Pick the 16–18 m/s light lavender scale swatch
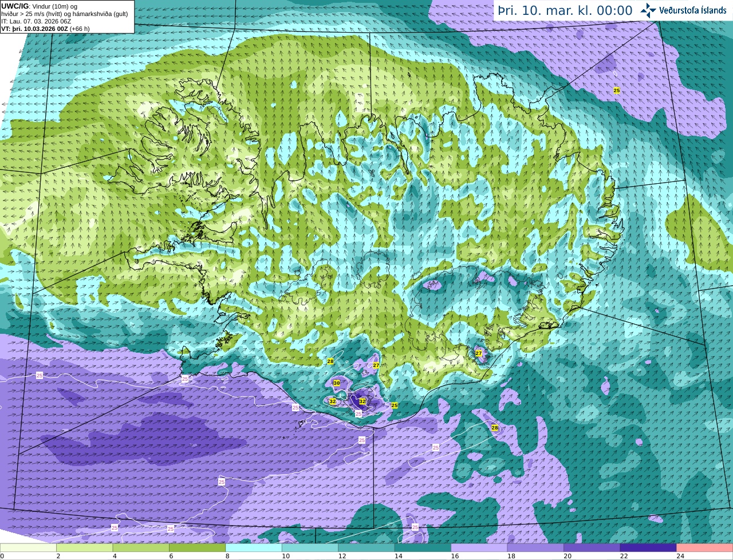The image size is (733, 560). (479, 547)
